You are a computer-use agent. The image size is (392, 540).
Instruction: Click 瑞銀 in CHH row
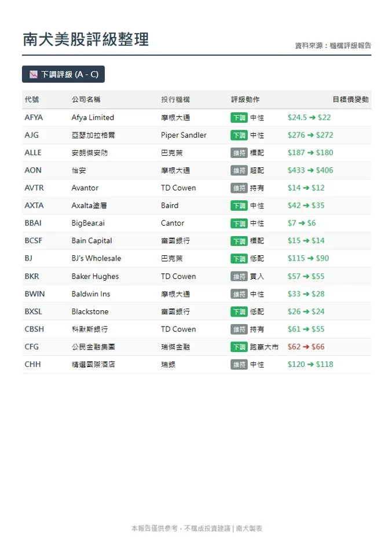pyautogui.click(x=168, y=365)
